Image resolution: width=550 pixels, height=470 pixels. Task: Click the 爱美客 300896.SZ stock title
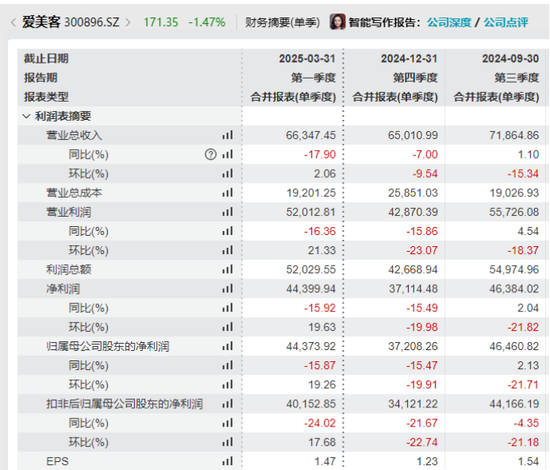click(x=71, y=22)
